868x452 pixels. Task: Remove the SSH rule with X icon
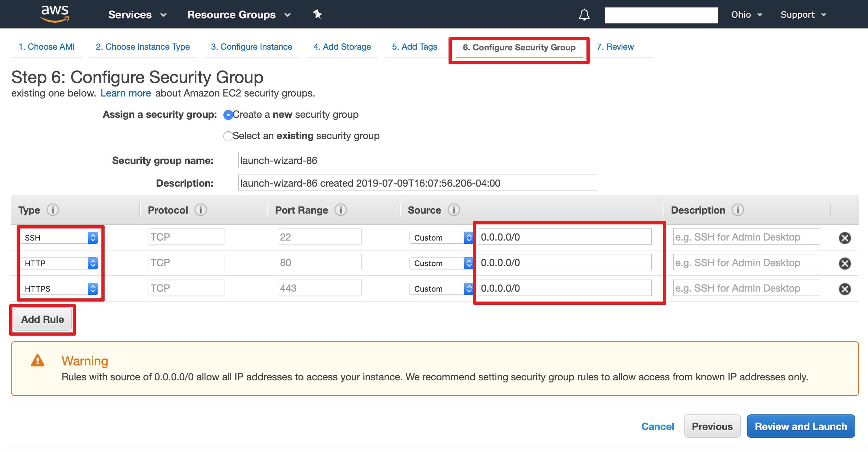[845, 238]
